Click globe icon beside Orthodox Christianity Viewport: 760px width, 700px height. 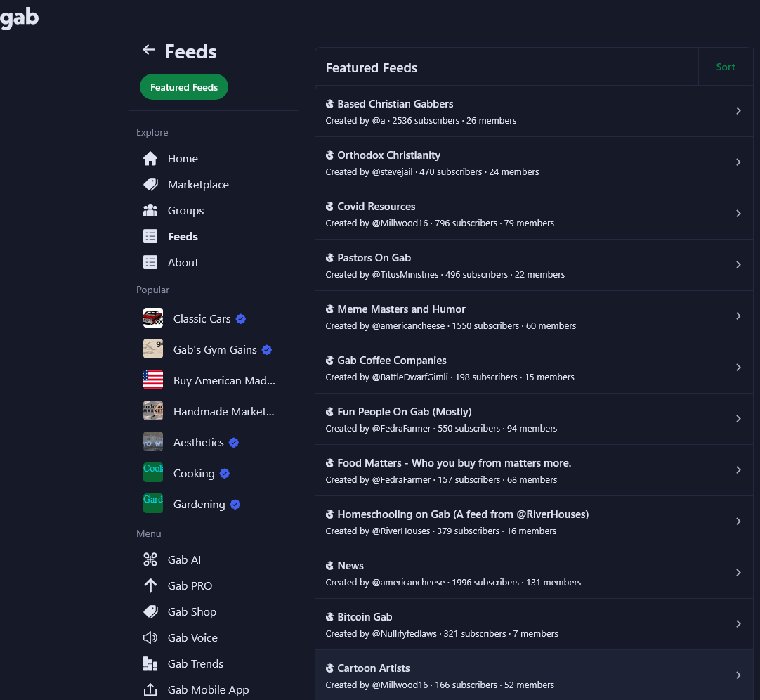tap(329, 155)
